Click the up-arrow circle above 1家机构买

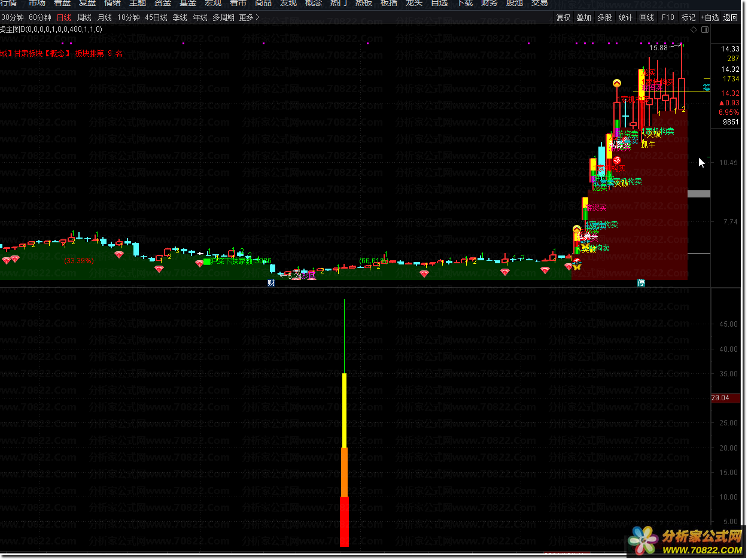click(617, 83)
